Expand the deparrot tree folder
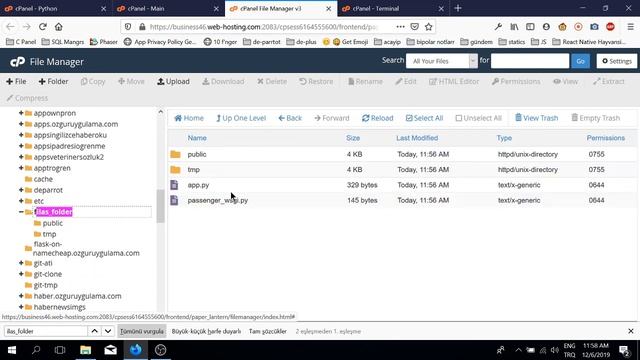This screenshot has width=640, height=360. [x=21, y=190]
